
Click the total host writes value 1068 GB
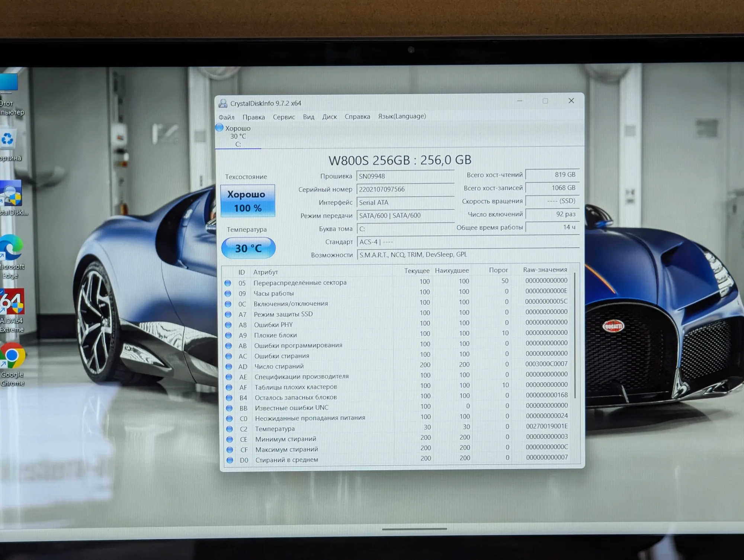552,188
